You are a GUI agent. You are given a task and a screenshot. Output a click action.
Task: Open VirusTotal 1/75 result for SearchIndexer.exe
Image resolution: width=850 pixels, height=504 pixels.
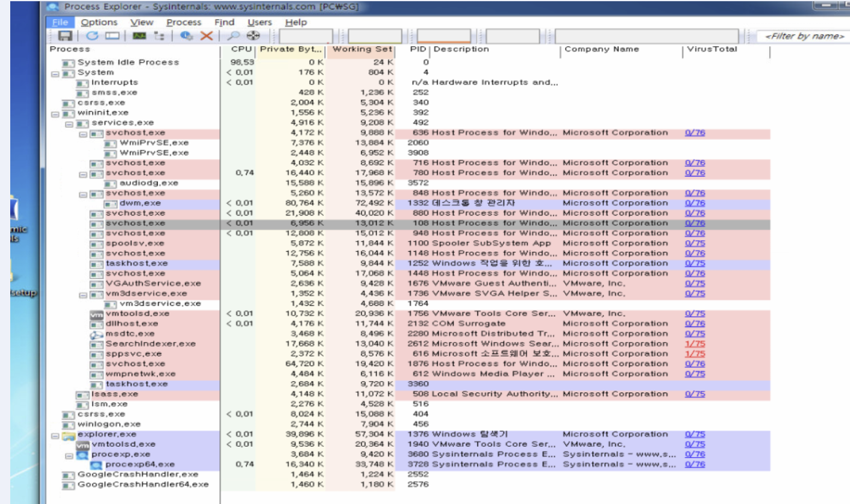coord(695,344)
